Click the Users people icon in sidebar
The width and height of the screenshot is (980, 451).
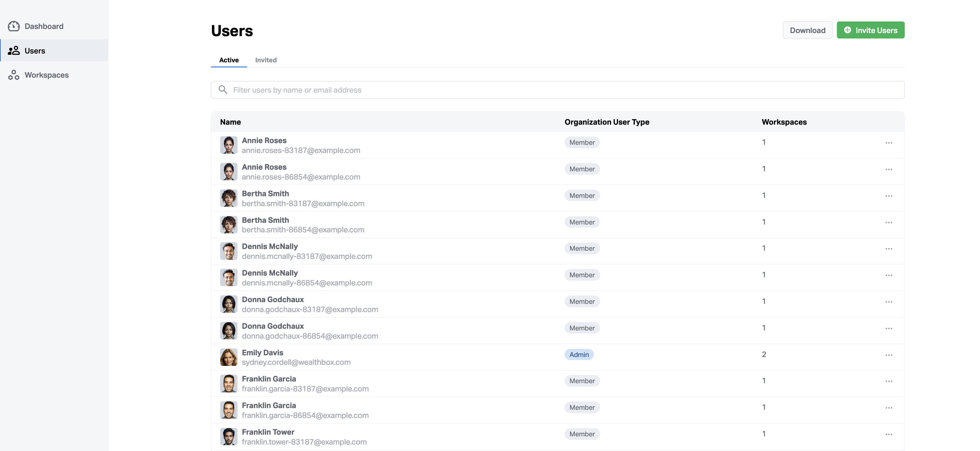click(14, 50)
